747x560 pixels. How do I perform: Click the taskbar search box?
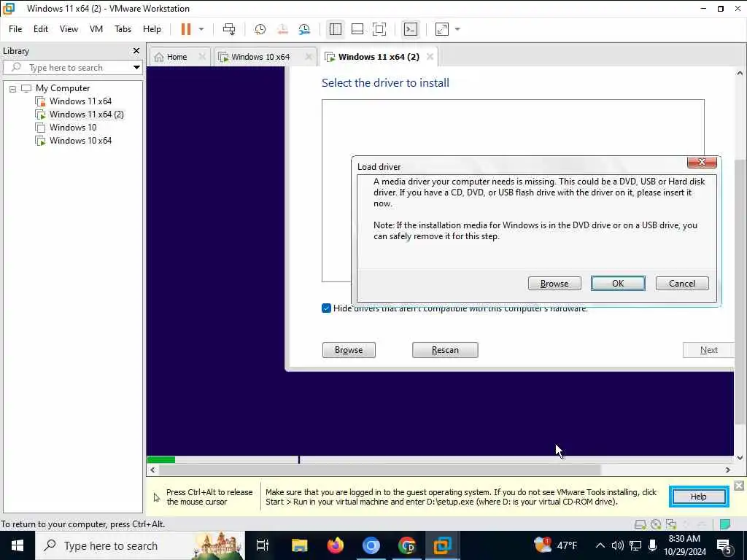tap(139, 545)
